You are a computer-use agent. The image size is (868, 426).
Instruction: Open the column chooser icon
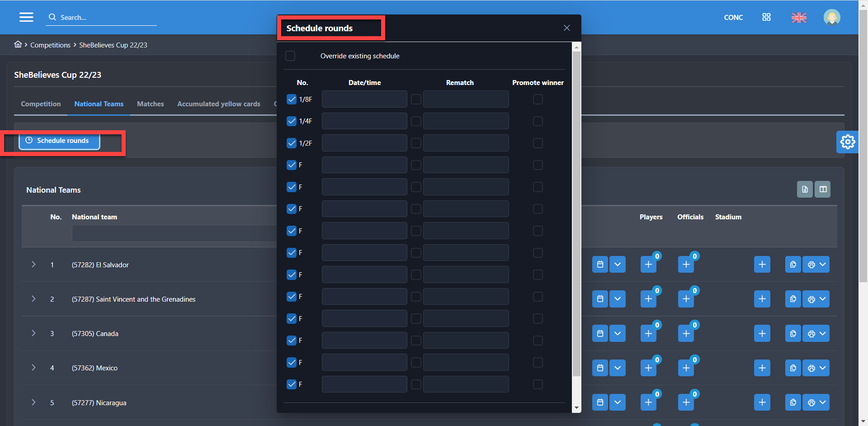click(823, 189)
